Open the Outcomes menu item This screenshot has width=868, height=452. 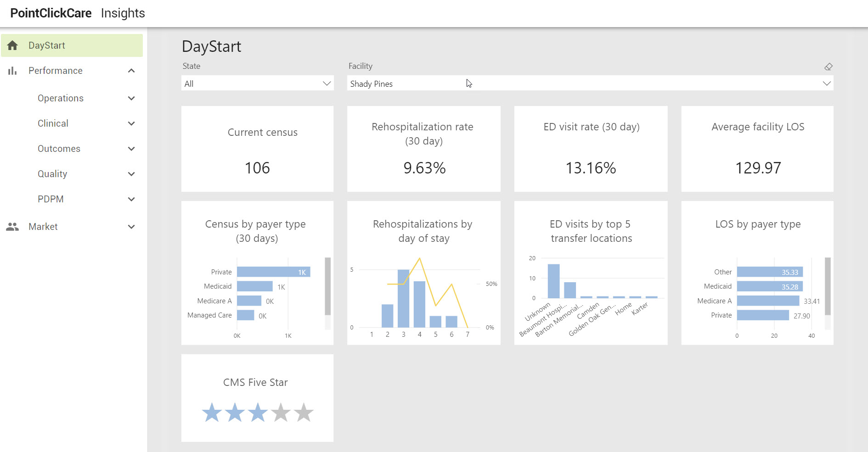(59, 149)
